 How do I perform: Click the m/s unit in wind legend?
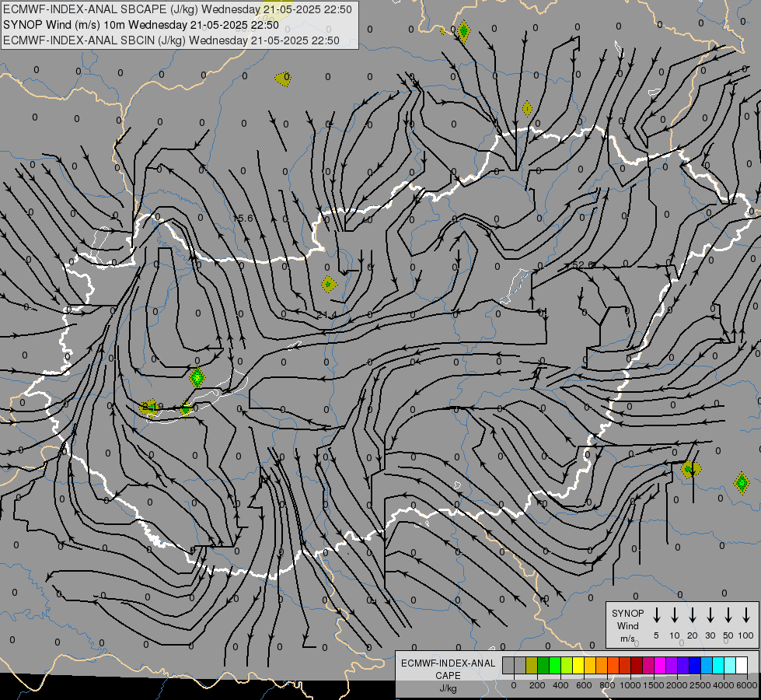[627, 639]
